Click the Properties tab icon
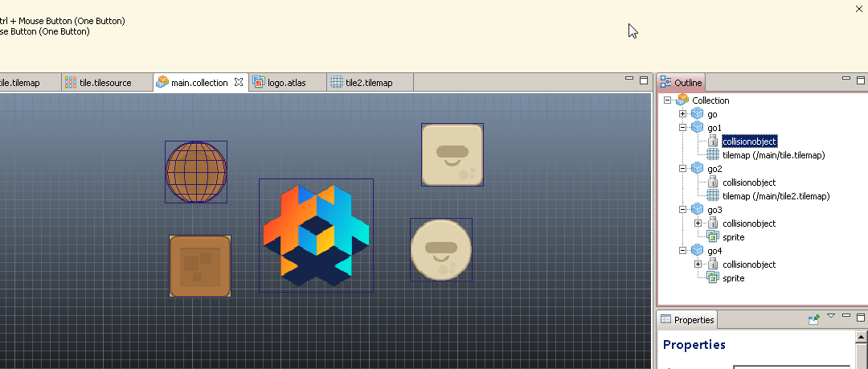 (x=666, y=319)
